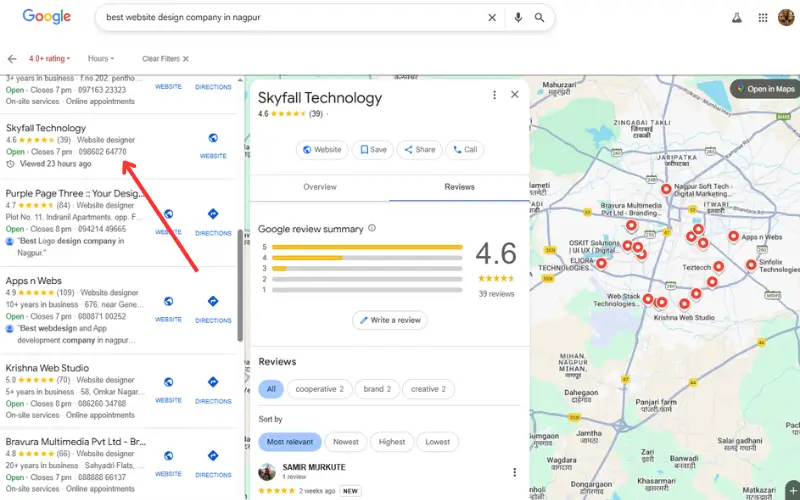800x500 pixels.
Task: Open SAMIR MURKUTE review options menu
Action: 515,472
